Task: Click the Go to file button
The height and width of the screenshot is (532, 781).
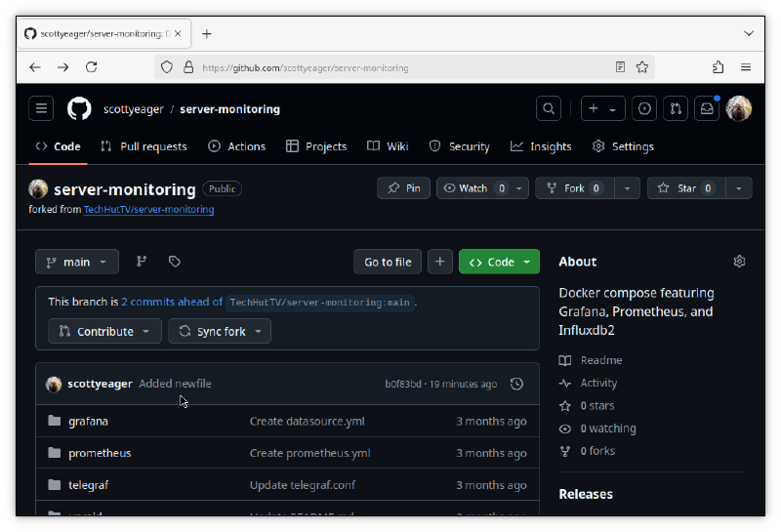Action: (x=388, y=262)
